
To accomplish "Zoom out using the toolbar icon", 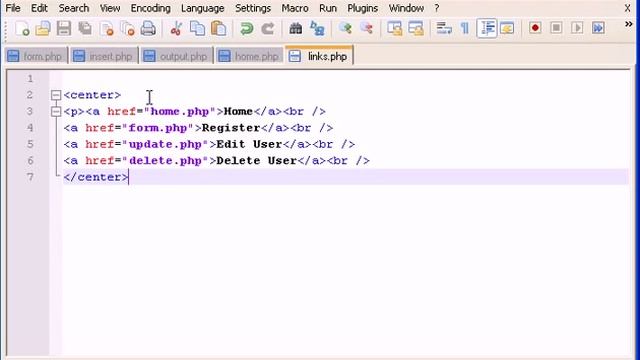I will pos(367,29).
